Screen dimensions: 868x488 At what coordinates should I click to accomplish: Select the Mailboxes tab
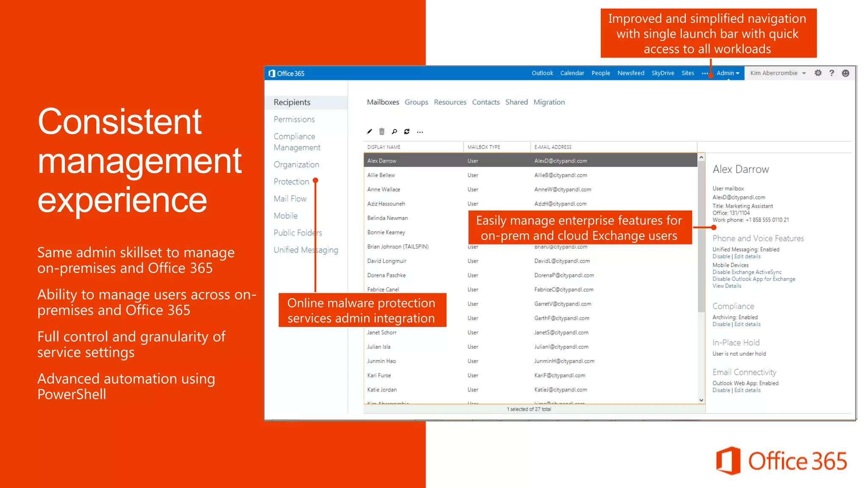(x=383, y=102)
